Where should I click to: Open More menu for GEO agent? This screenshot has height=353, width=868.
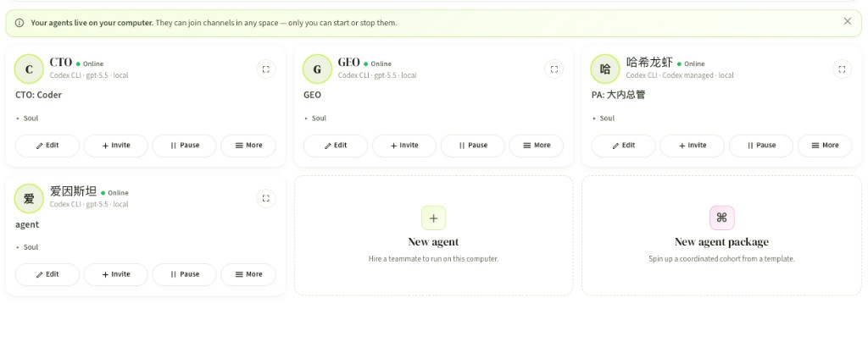[x=537, y=146]
